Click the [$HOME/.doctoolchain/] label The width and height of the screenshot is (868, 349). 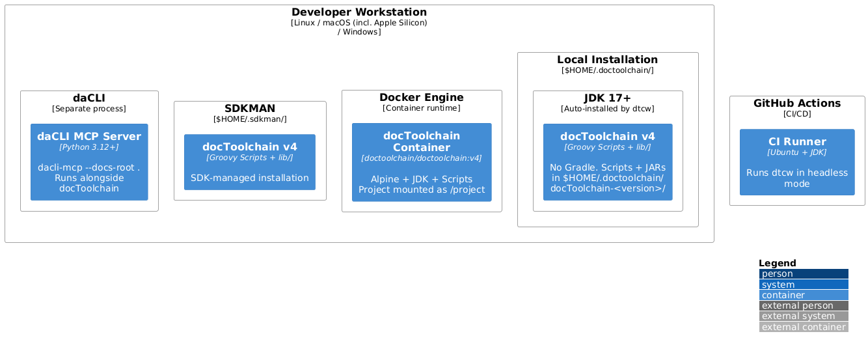click(608, 70)
